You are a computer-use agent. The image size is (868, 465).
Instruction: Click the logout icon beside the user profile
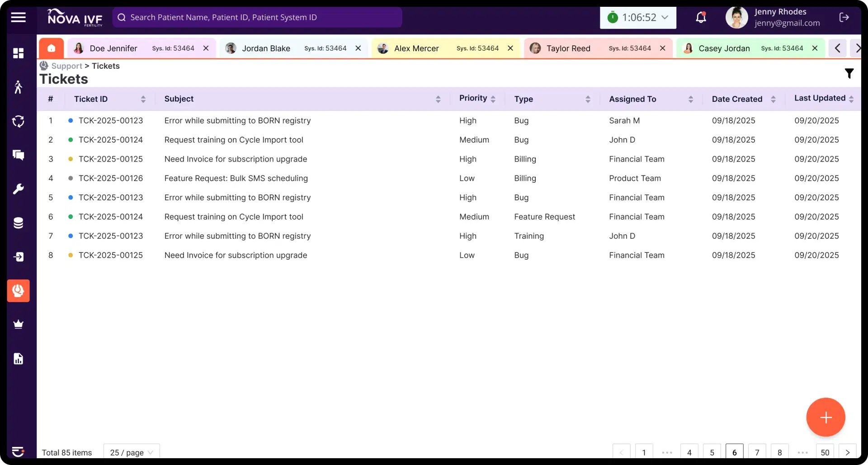(844, 18)
